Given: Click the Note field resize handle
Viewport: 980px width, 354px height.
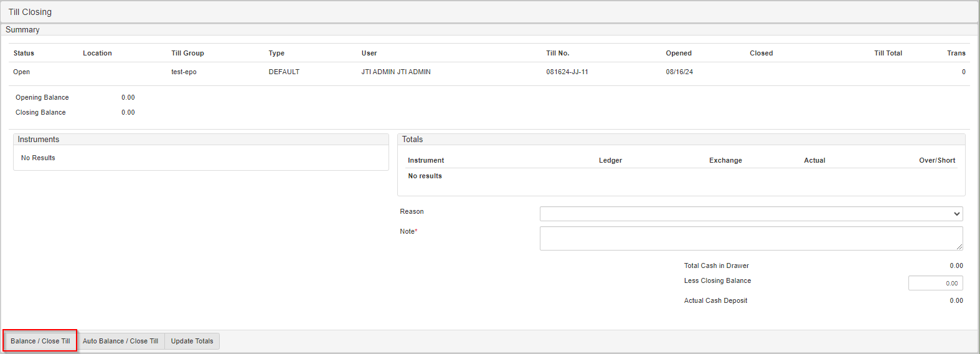Looking at the screenshot, I should [x=959, y=247].
